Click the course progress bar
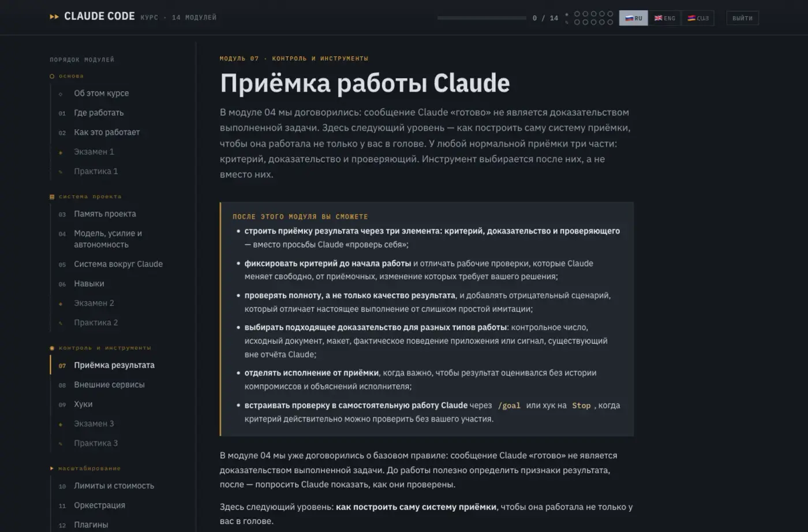 pos(482,18)
